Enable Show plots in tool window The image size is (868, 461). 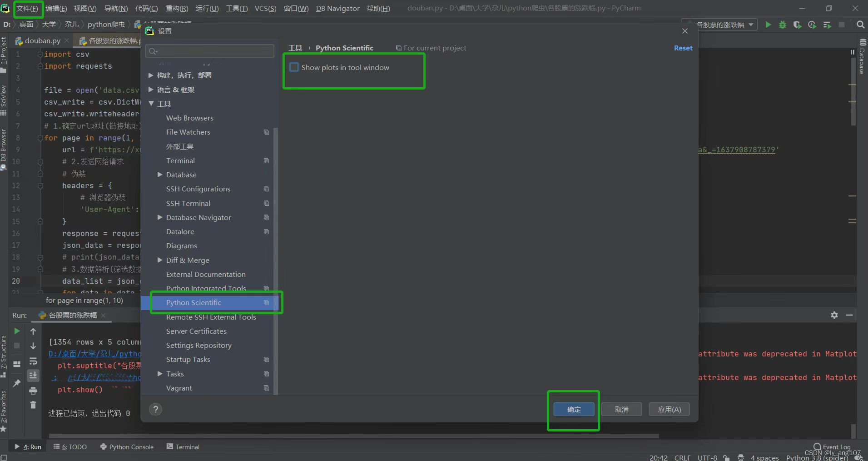[294, 67]
